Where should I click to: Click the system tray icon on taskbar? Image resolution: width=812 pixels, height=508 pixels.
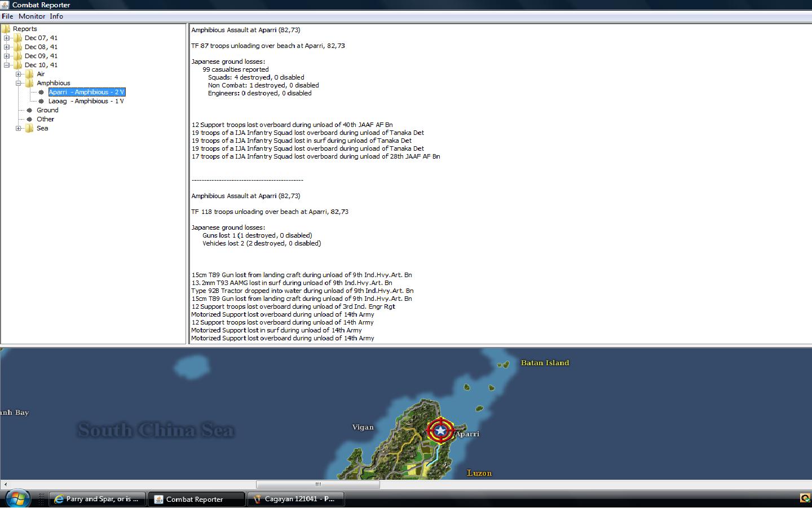tap(805, 498)
